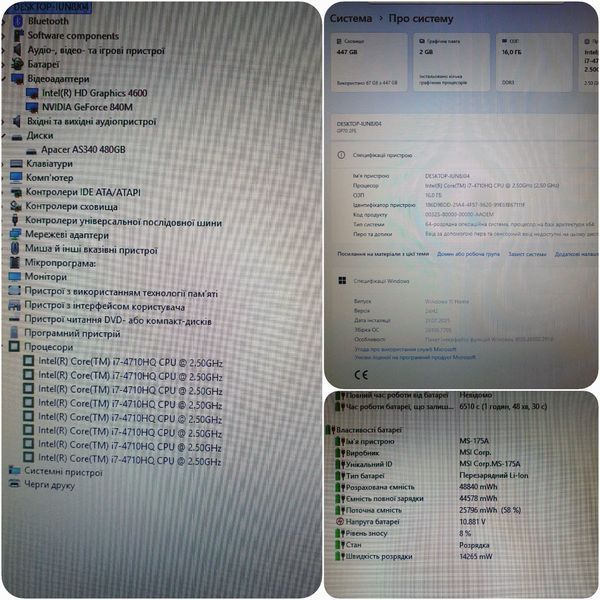Open the Домен або робоча група link

pyautogui.click(x=468, y=254)
